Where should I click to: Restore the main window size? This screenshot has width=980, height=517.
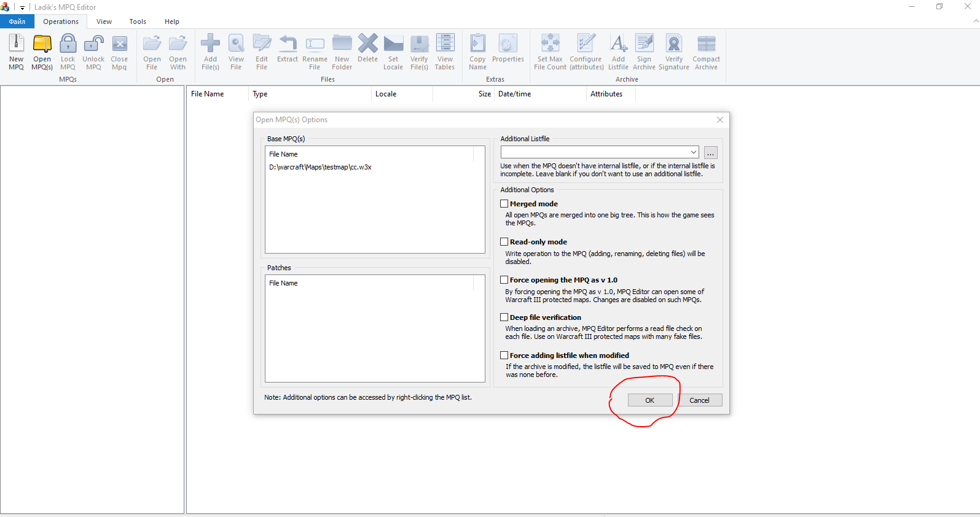tap(939, 7)
